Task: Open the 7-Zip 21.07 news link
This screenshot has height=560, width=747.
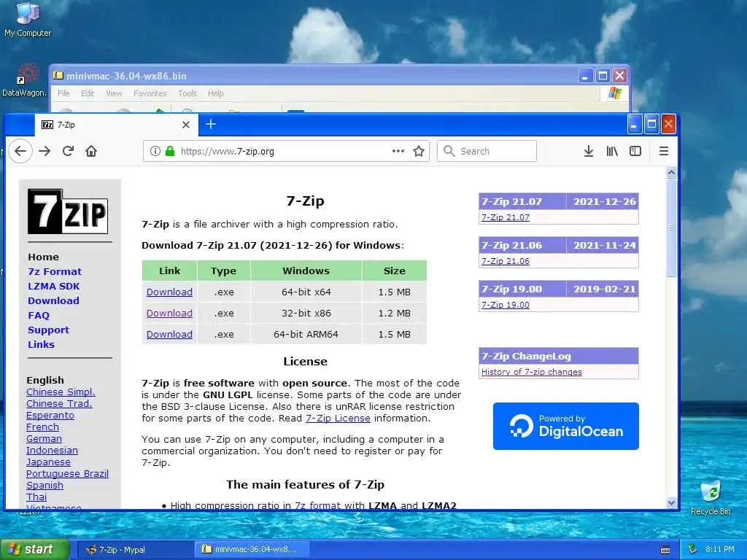Action: tap(505, 217)
